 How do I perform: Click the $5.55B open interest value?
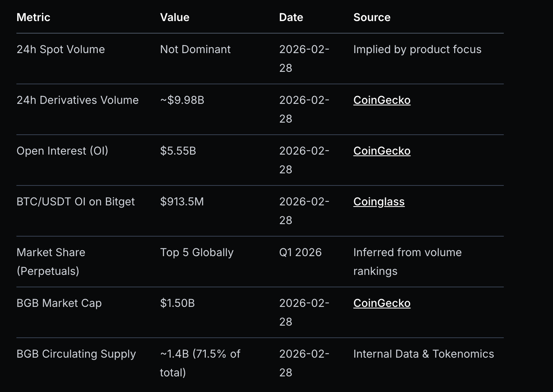point(178,151)
